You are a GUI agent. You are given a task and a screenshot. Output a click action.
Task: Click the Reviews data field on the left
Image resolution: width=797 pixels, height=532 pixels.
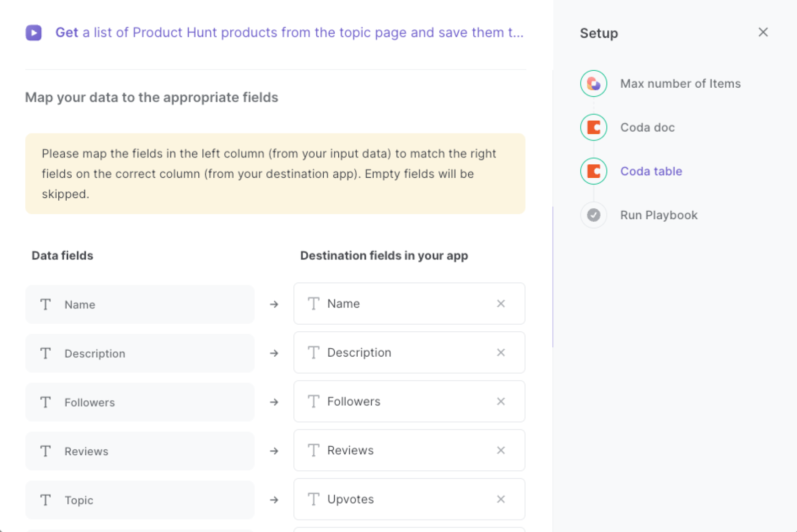coord(140,451)
